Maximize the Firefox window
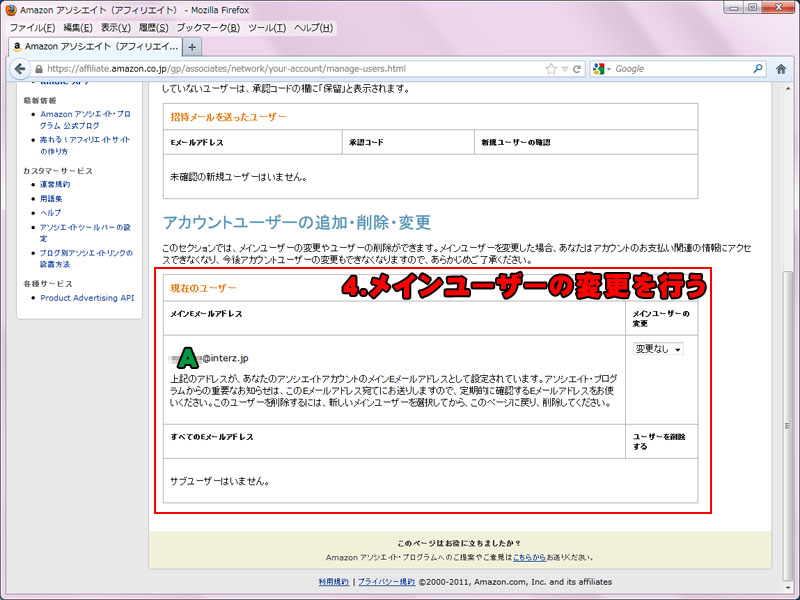Image resolution: width=800 pixels, height=600 pixels. [x=753, y=8]
